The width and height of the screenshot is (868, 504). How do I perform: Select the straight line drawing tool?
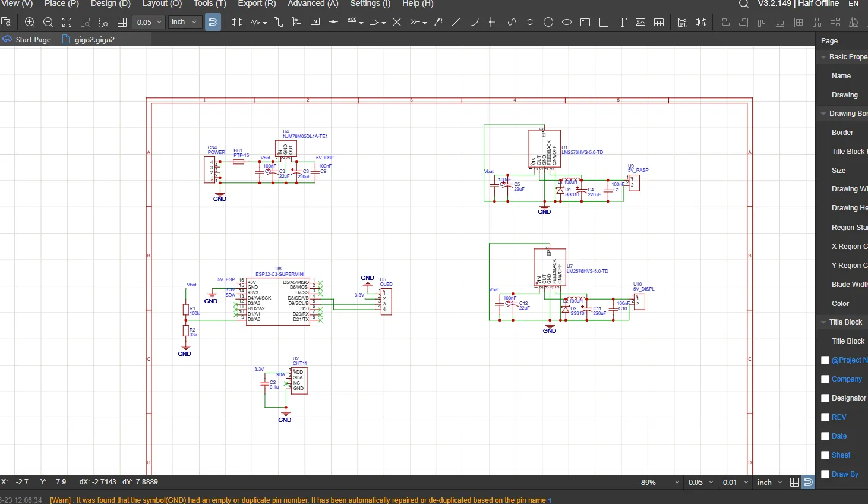coord(456,22)
